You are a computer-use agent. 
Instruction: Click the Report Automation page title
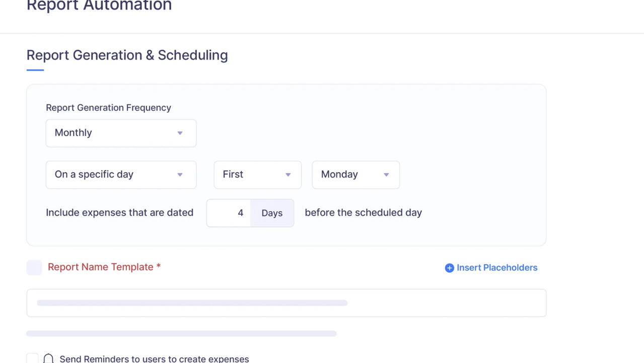tap(99, 6)
